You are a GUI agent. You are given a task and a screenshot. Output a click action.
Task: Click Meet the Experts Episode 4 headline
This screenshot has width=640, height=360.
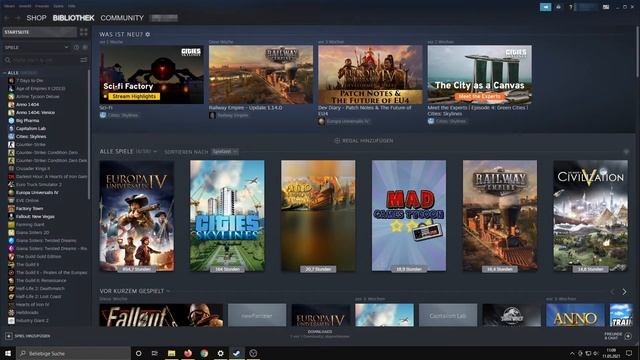pos(478,111)
